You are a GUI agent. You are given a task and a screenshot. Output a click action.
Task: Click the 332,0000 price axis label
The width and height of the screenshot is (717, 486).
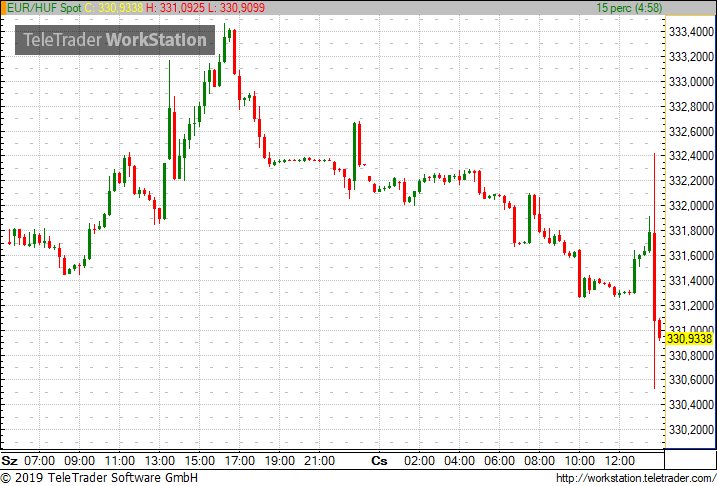point(691,206)
